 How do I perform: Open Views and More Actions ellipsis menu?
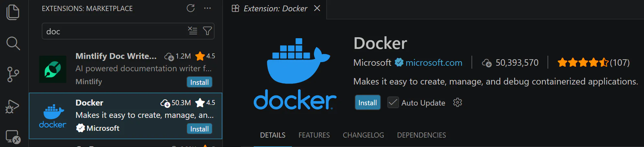point(207,8)
